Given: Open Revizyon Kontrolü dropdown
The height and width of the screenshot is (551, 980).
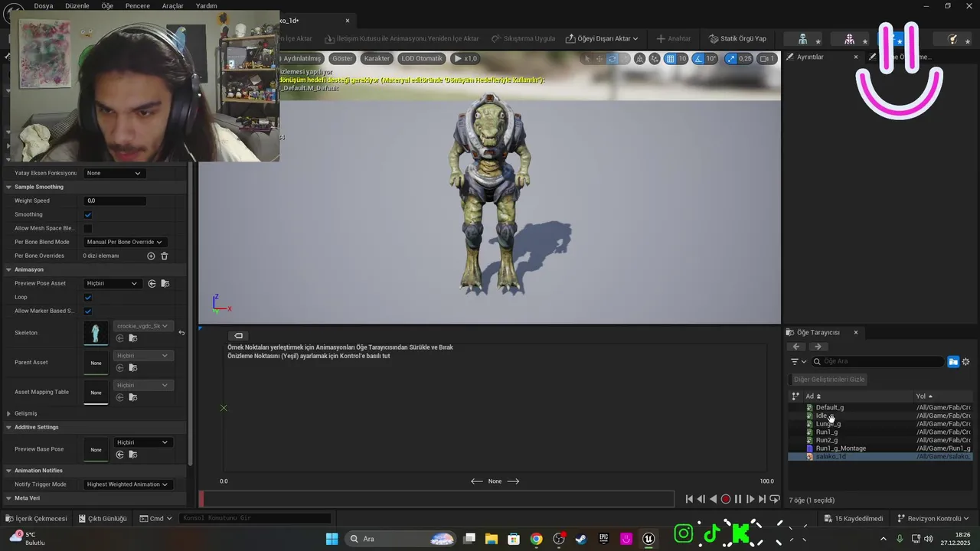Looking at the screenshot, I should tap(933, 518).
